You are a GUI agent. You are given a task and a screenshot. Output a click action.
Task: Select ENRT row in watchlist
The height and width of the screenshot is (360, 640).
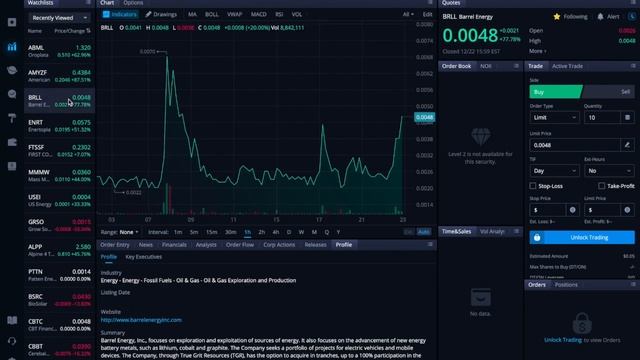click(x=60, y=126)
